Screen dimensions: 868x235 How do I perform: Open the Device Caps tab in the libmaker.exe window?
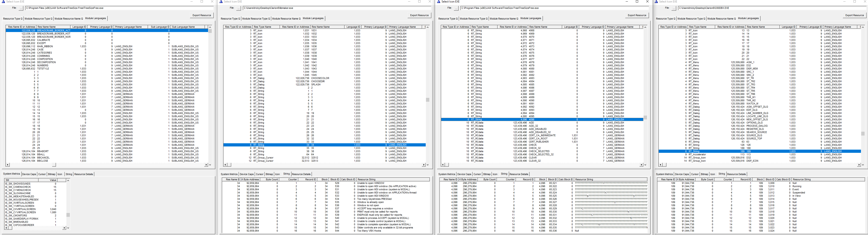point(247,174)
